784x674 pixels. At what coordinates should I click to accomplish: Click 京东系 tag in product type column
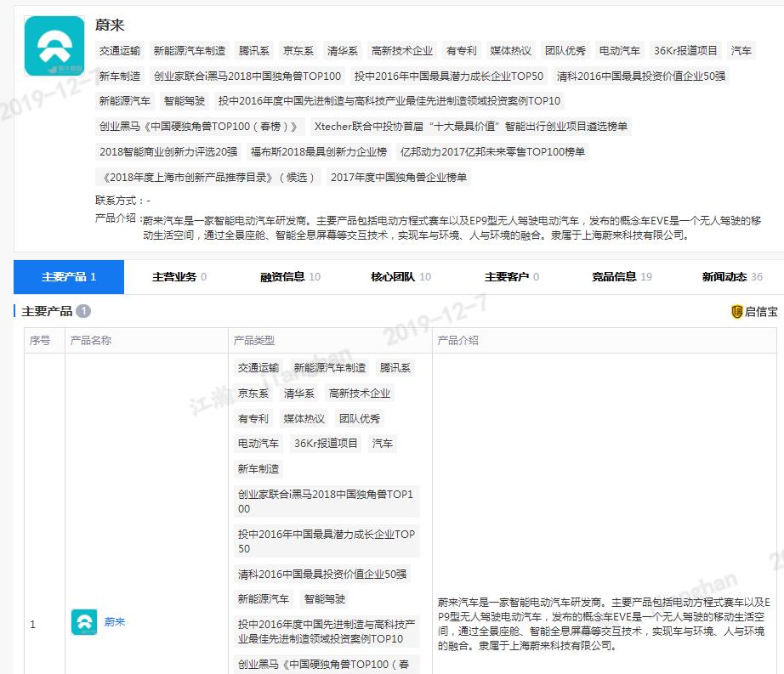[253, 394]
